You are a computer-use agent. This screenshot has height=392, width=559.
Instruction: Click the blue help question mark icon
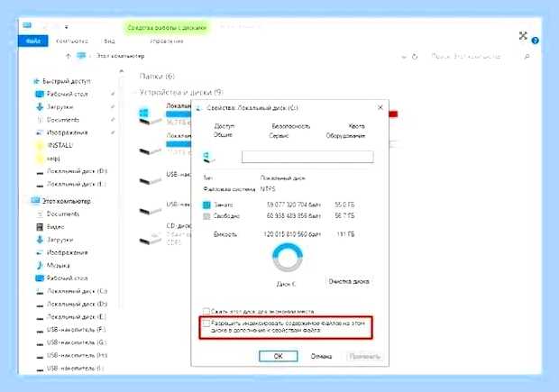tap(535, 41)
